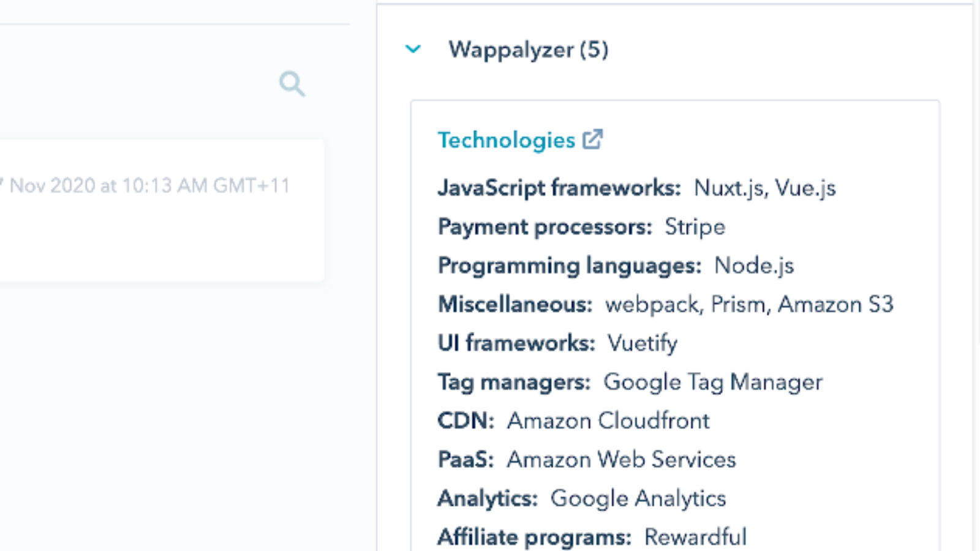Click the Wappalyzer (5) section title
The width and height of the screenshot is (980, 551).
click(528, 50)
